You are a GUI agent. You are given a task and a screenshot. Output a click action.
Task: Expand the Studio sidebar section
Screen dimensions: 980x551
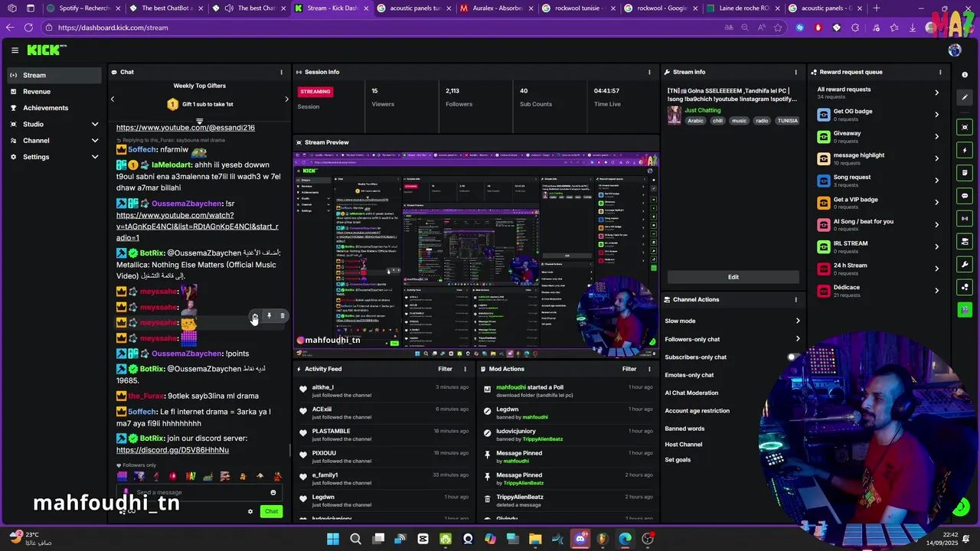point(95,124)
